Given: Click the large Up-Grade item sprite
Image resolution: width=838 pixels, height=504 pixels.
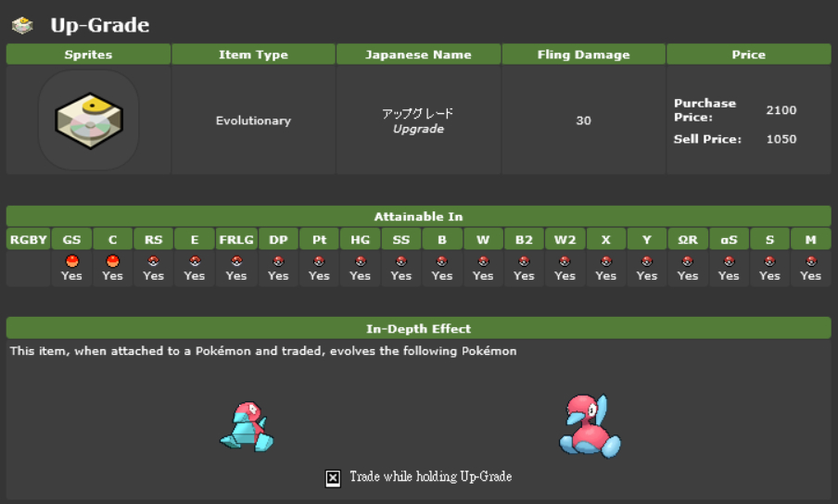Looking at the screenshot, I should point(89,120).
